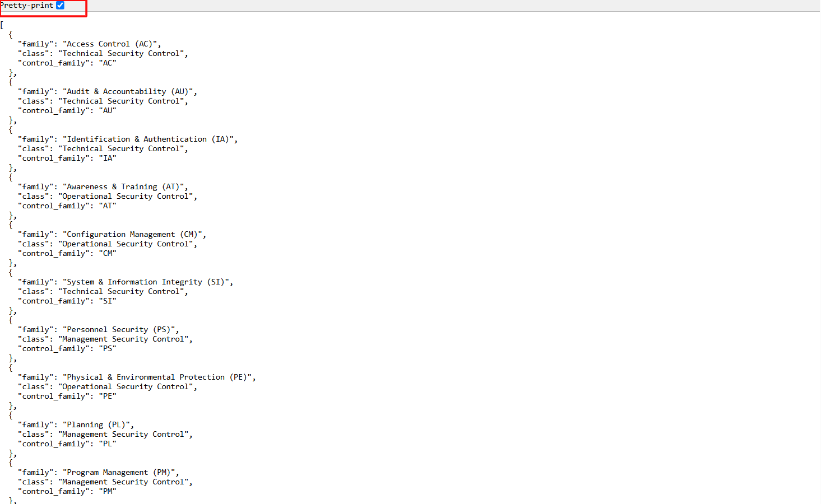Click the control_family "AU" value
Image resolution: width=821 pixels, height=504 pixels.
[108, 111]
